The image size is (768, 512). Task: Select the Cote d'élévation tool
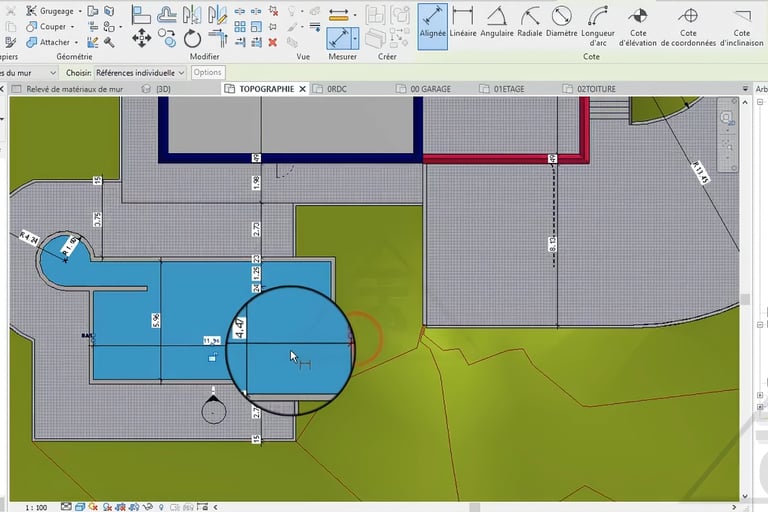(x=637, y=26)
